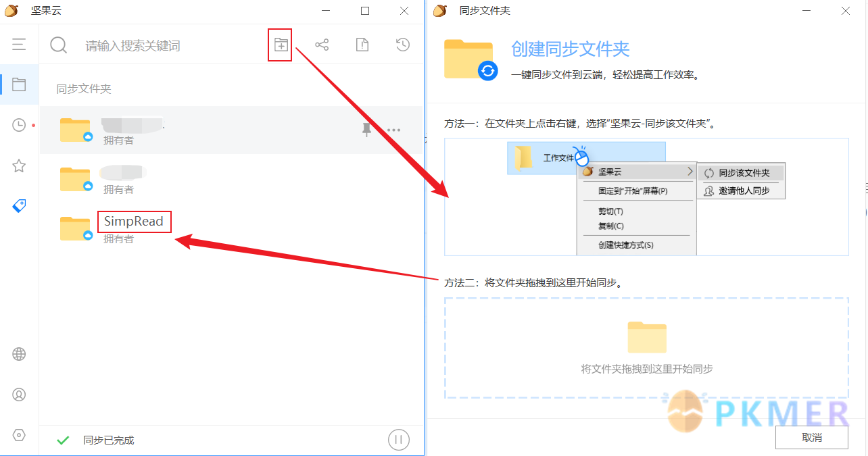The width and height of the screenshot is (868, 456).
Task: Open the starred favorites sidebar icon
Action: click(x=19, y=166)
